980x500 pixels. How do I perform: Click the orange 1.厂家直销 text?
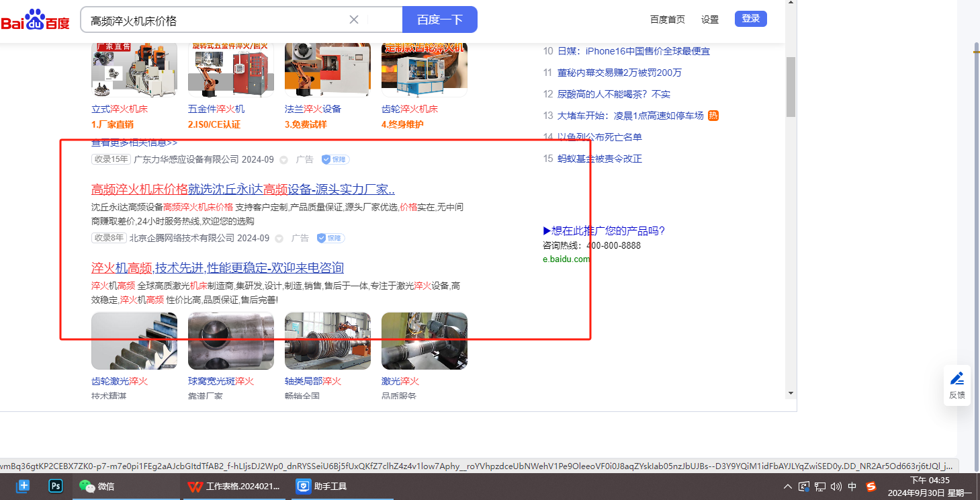tap(112, 124)
